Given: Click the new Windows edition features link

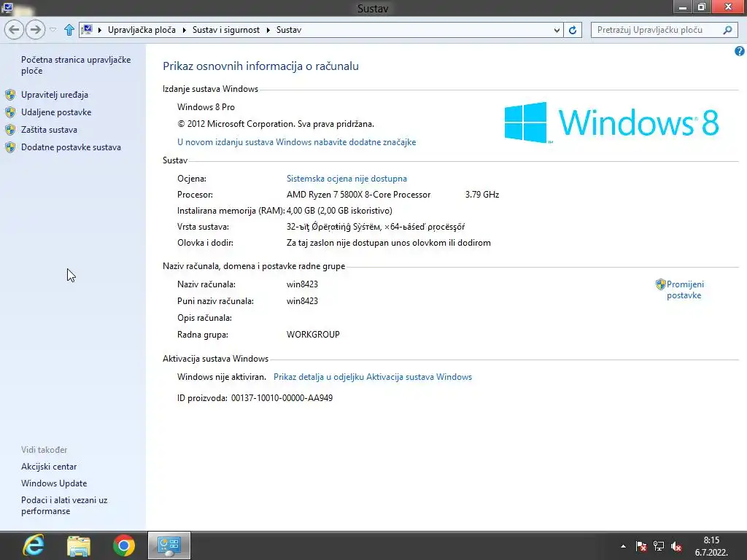Looking at the screenshot, I should (296, 142).
